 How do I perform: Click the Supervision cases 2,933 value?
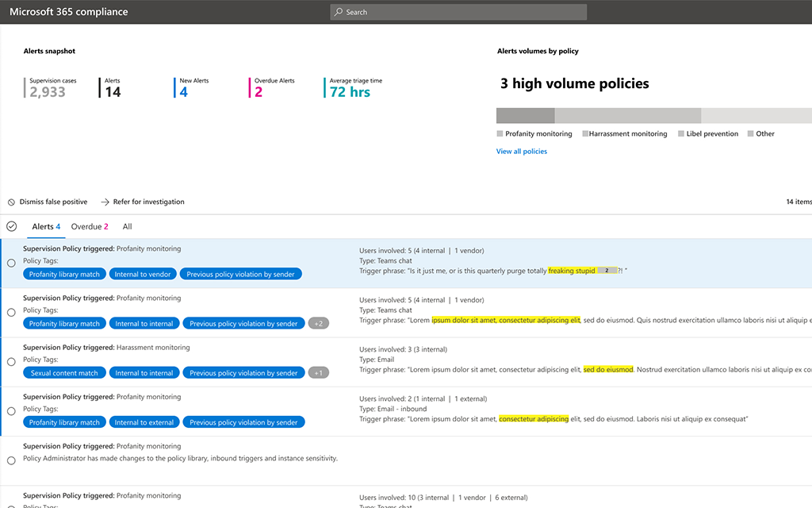point(48,92)
